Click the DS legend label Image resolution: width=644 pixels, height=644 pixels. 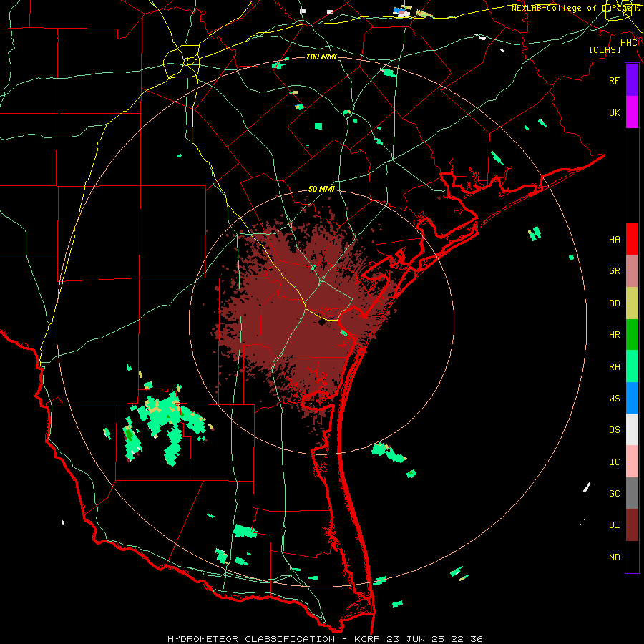click(x=614, y=430)
